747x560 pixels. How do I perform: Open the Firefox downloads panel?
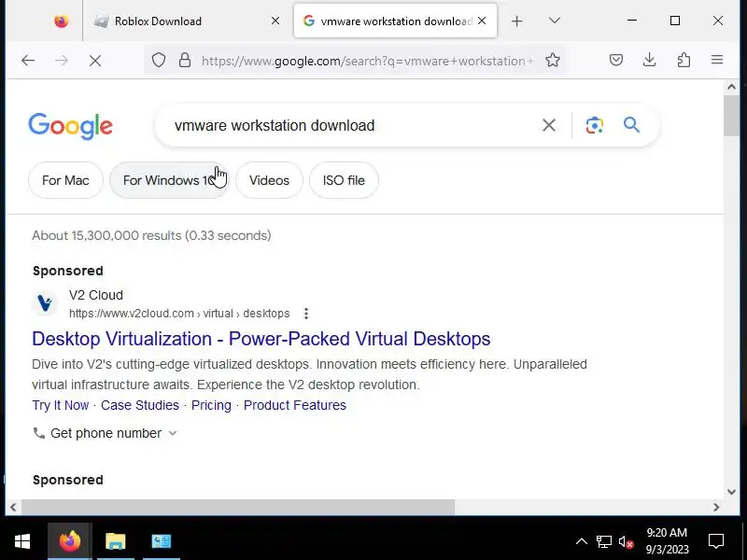[649, 60]
